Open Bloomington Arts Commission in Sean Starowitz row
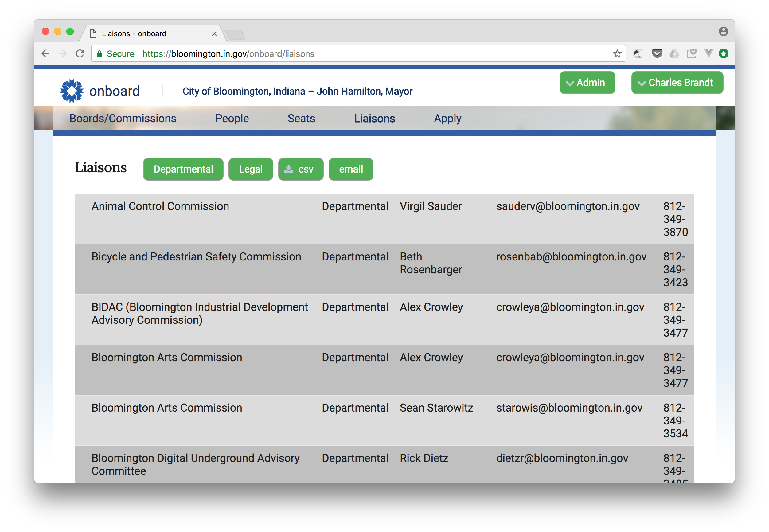The image size is (769, 532). (x=166, y=408)
